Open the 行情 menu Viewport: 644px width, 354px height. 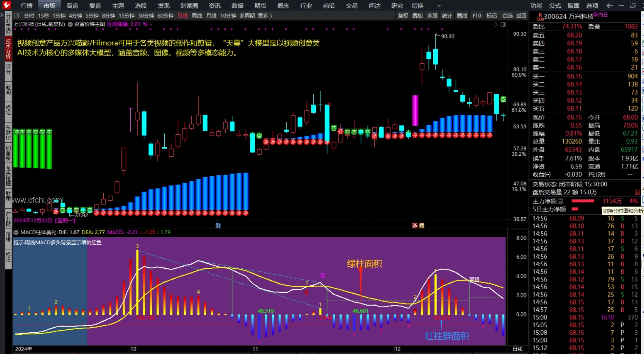(x=26, y=5)
